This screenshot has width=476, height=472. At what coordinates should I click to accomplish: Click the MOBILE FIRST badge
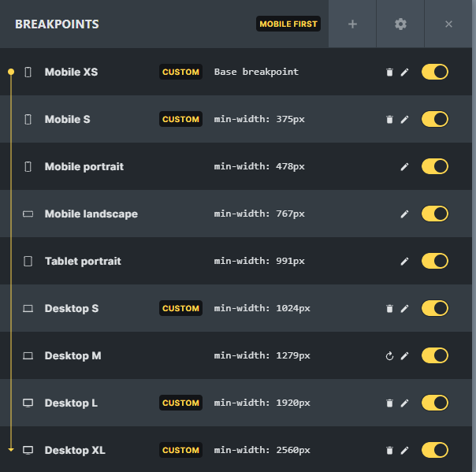tap(288, 24)
